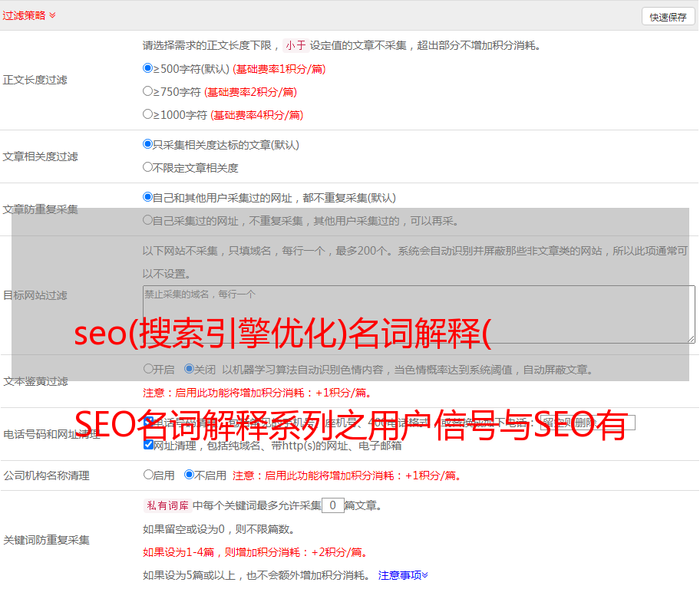
Task: Click the 公司机构名称清理 row label
Action: point(46,475)
